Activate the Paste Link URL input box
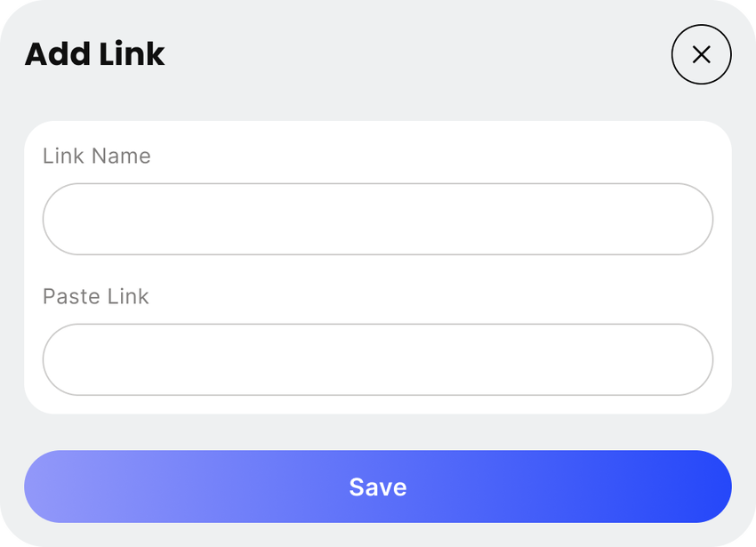 pos(377,359)
